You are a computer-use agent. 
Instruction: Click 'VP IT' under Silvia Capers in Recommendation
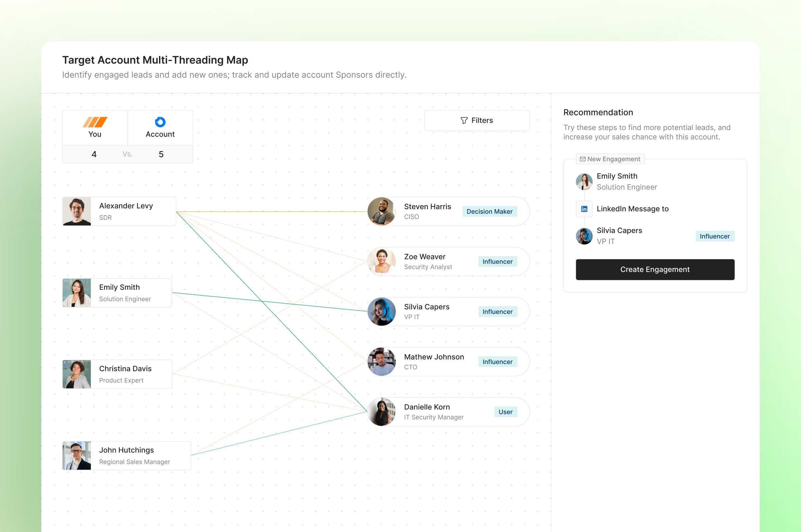[x=605, y=241]
